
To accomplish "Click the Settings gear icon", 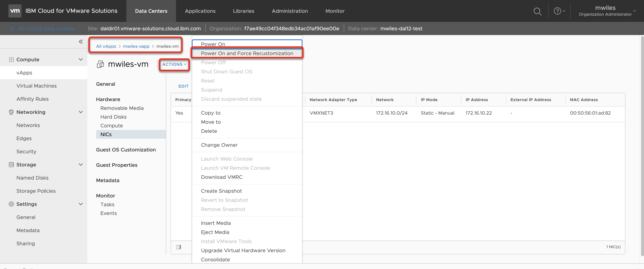I will (x=11, y=204).
